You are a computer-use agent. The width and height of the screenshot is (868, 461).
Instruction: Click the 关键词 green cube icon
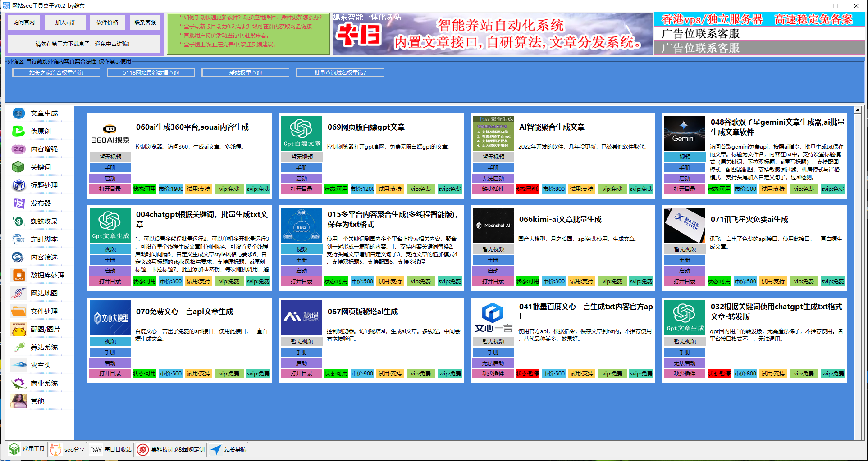[18, 167]
